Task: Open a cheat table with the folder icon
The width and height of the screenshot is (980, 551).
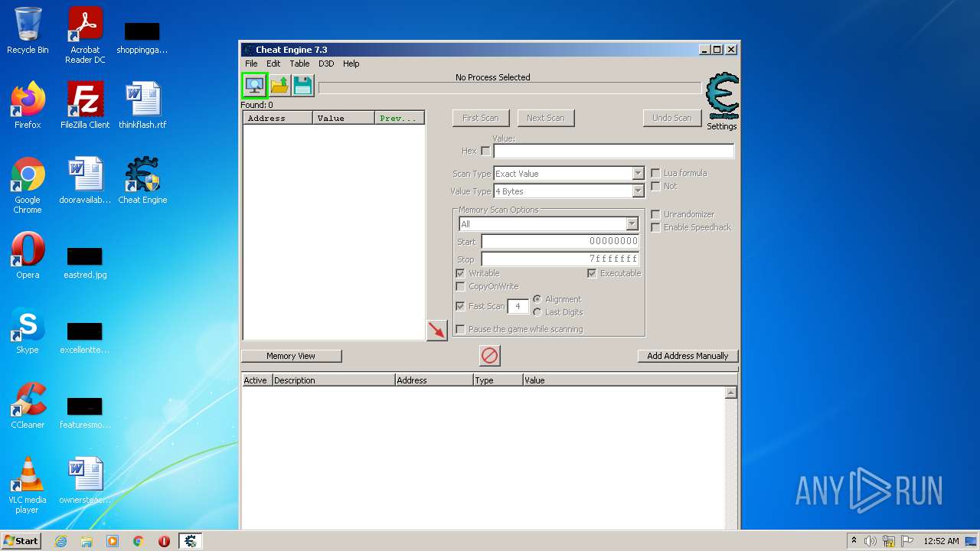Action: tap(279, 85)
